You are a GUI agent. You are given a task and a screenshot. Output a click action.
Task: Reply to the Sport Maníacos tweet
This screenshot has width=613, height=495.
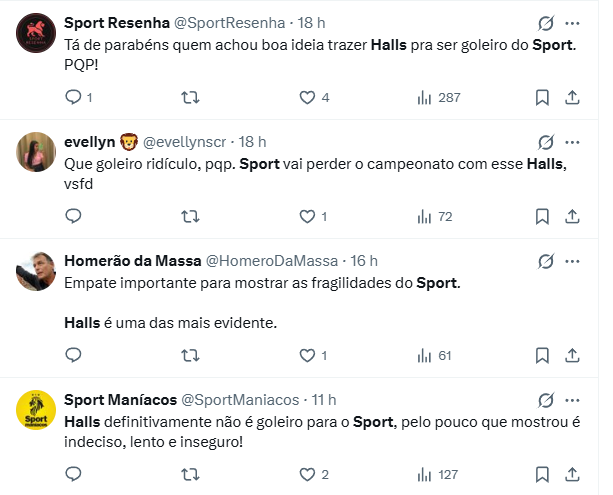pyautogui.click(x=73, y=474)
